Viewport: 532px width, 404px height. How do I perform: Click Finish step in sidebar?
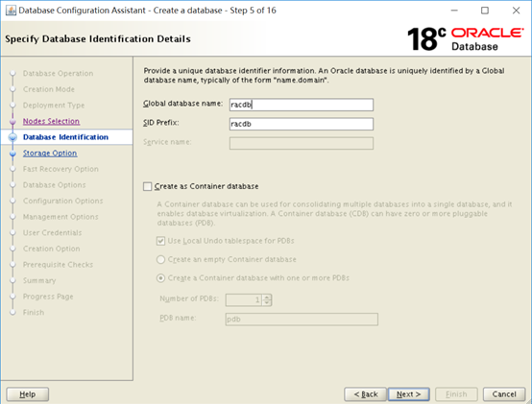click(34, 313)
